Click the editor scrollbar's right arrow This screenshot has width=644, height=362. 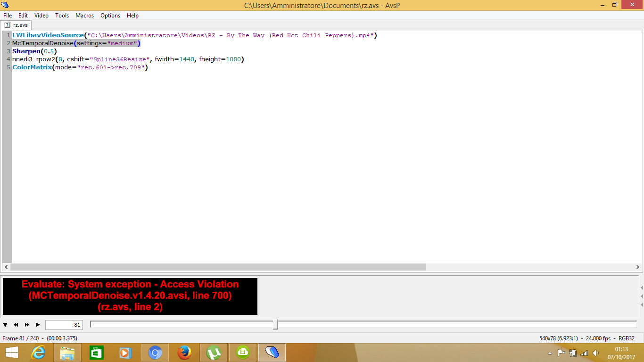[637, 267]
